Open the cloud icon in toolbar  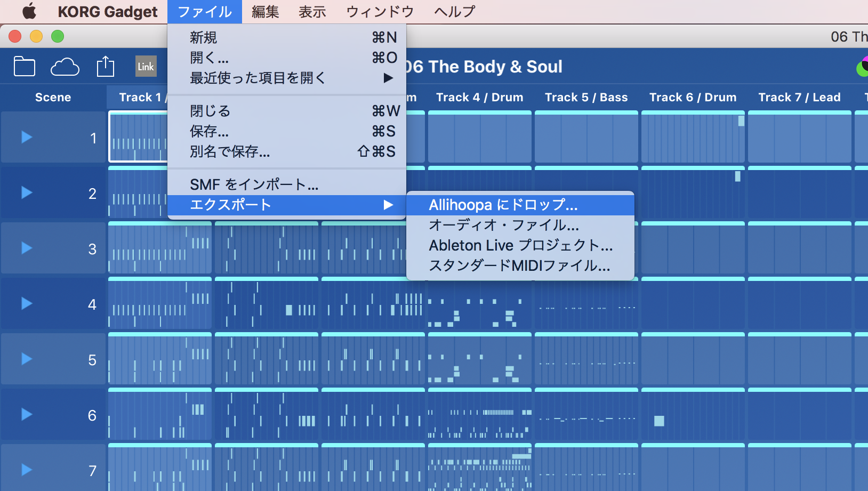(65, 67)
